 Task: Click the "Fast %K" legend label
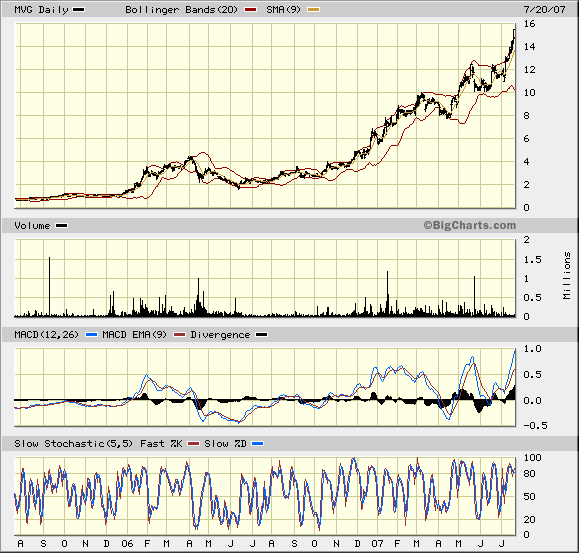tap(161, 443)
